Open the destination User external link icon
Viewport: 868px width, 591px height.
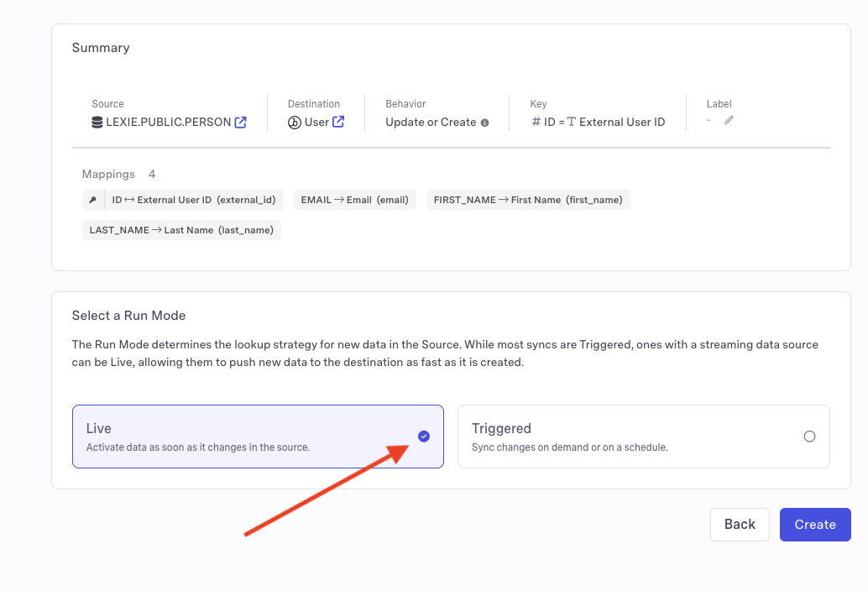(x=338, y=123)
